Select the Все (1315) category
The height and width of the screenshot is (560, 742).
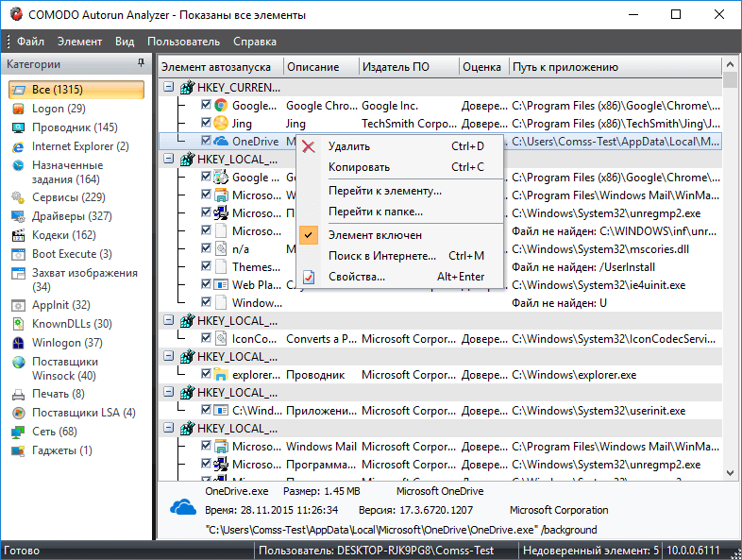(x=76, y=90)
